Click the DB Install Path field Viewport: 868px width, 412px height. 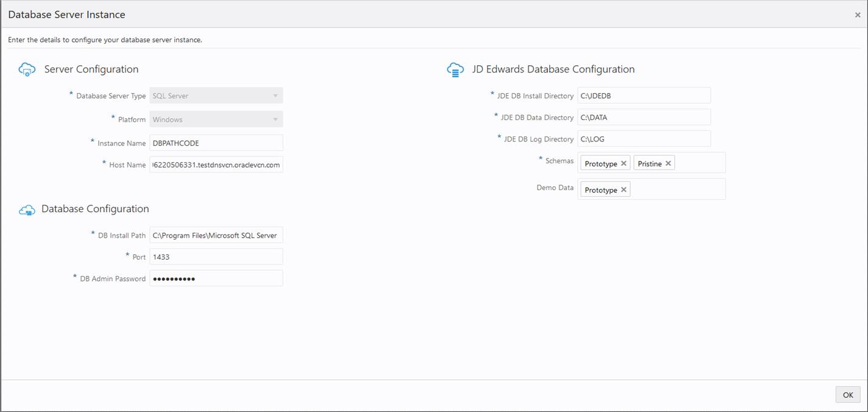216,235
